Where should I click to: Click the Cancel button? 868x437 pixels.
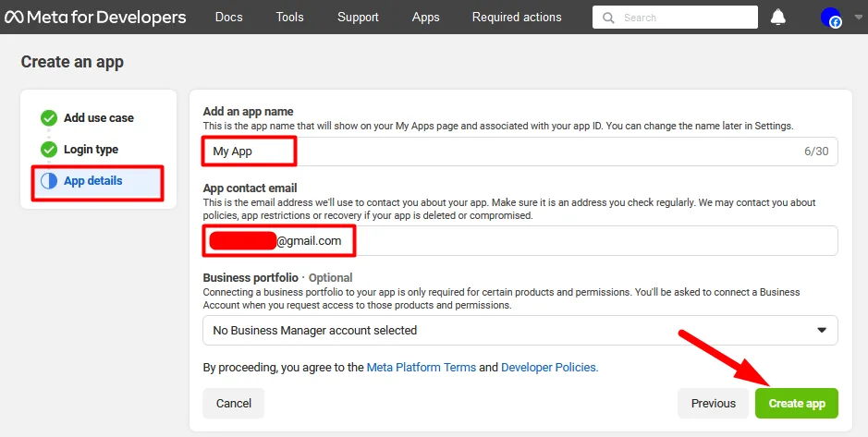234,403
